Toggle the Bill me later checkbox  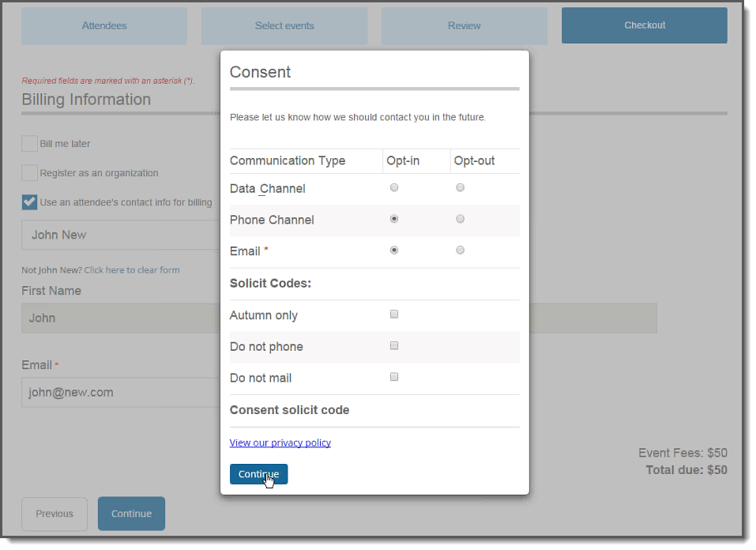tap(29, 144)
